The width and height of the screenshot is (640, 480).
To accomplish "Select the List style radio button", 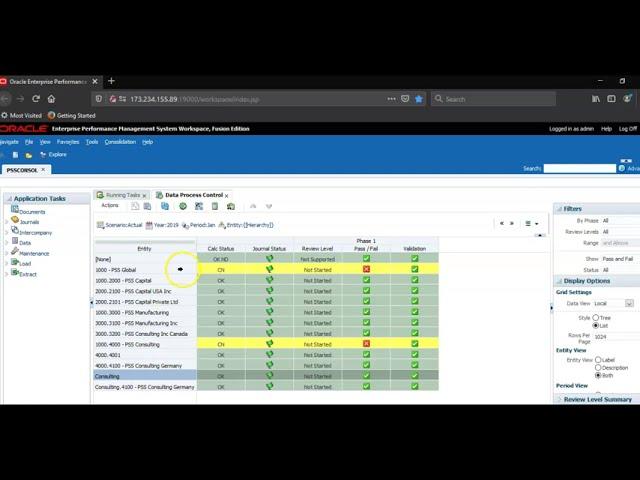I will point(596,325).
